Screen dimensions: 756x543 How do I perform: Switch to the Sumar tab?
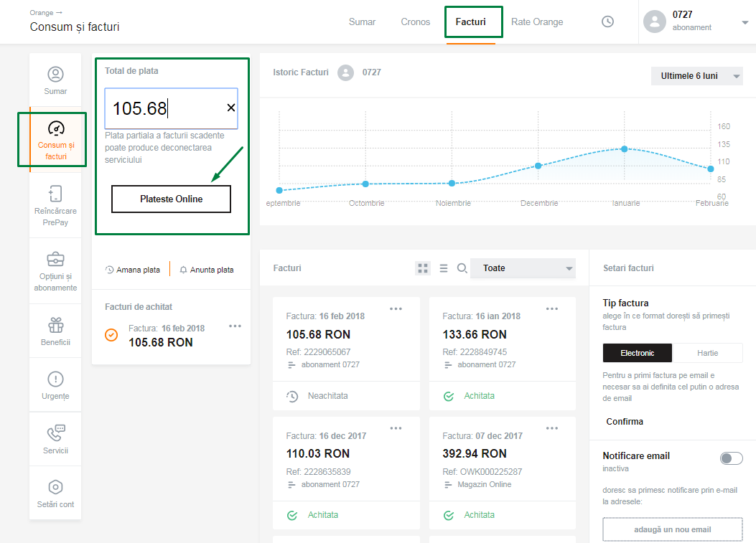click(362, 22)
